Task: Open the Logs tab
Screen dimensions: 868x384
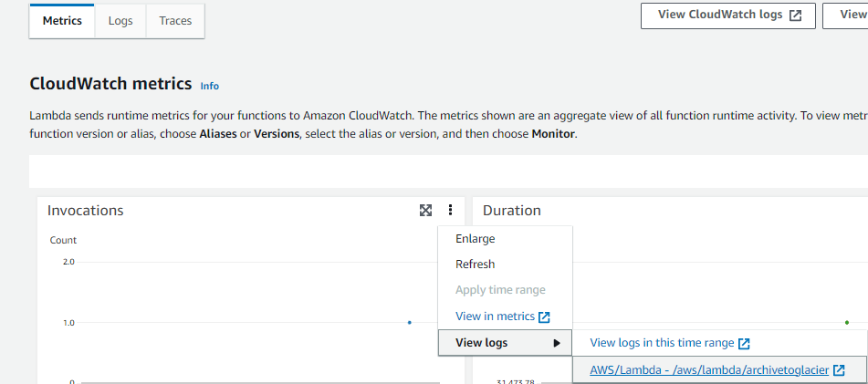Action: tap(120, 21)
